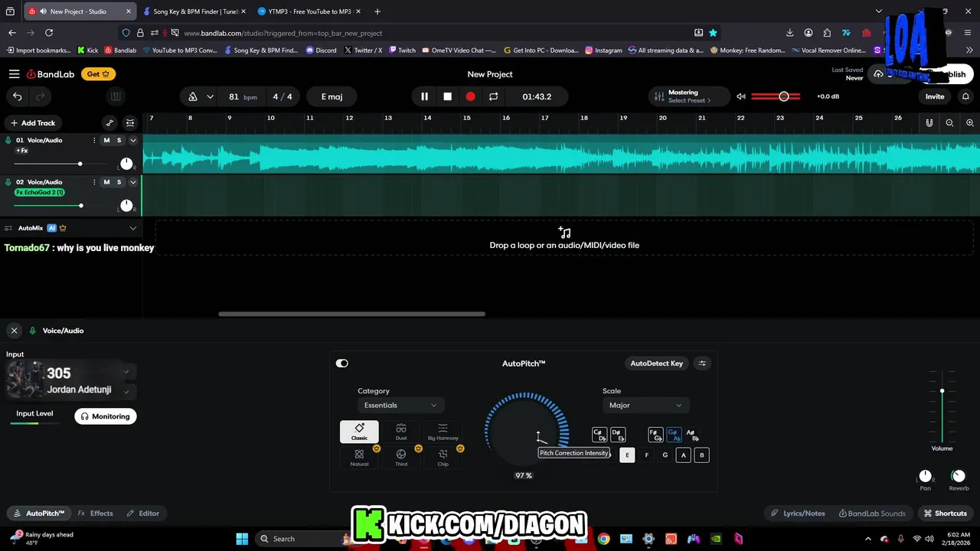Select the Chip AutoPitch preset
980x551 pixels.
[443, 458]
